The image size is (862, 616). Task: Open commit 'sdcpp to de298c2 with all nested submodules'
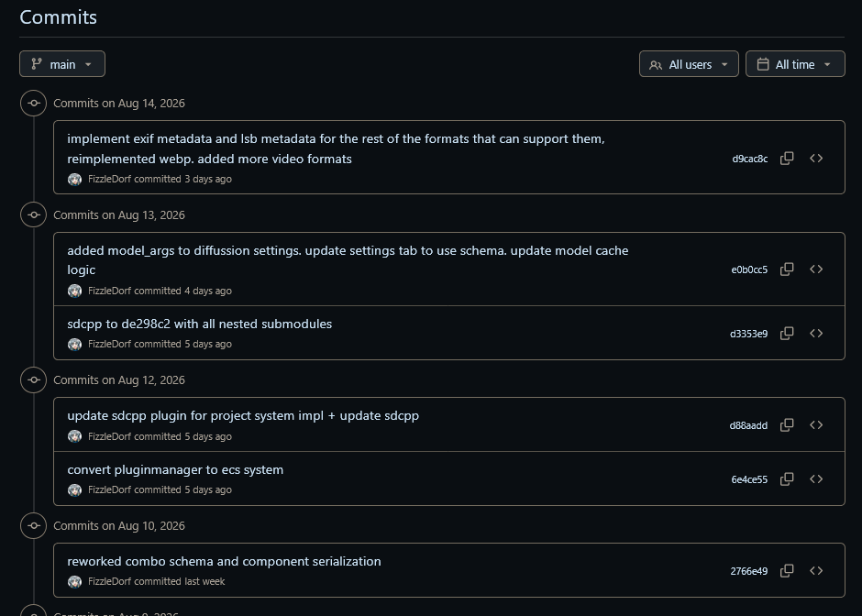[x=200, y=324]
